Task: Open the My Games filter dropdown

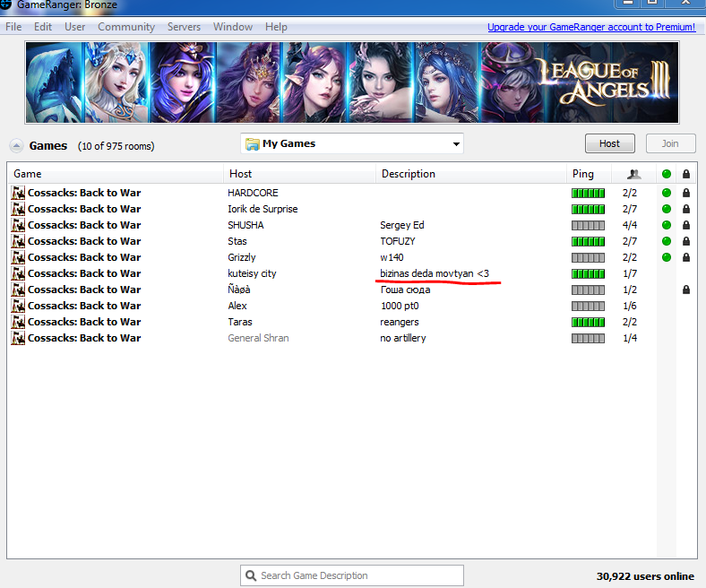Action: pyautogui.click(x=351, y=143)
